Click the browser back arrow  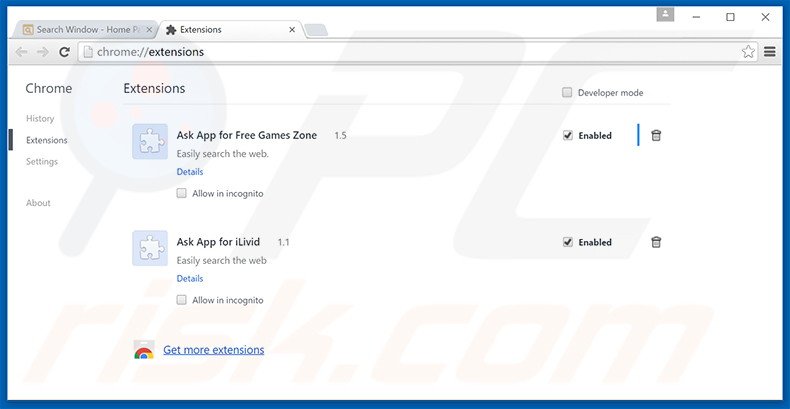[x=21, y=52]
